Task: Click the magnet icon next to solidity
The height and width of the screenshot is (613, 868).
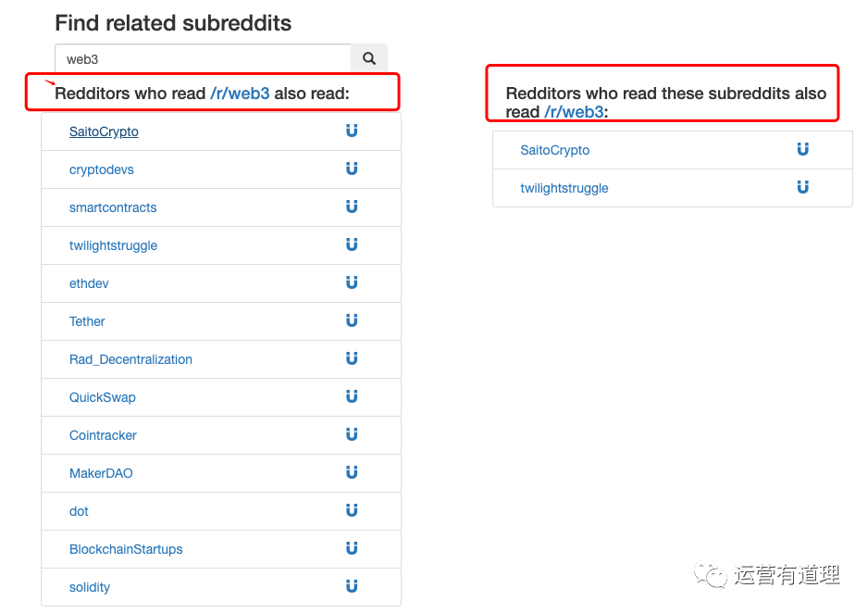Action: [x=352, y=586]
